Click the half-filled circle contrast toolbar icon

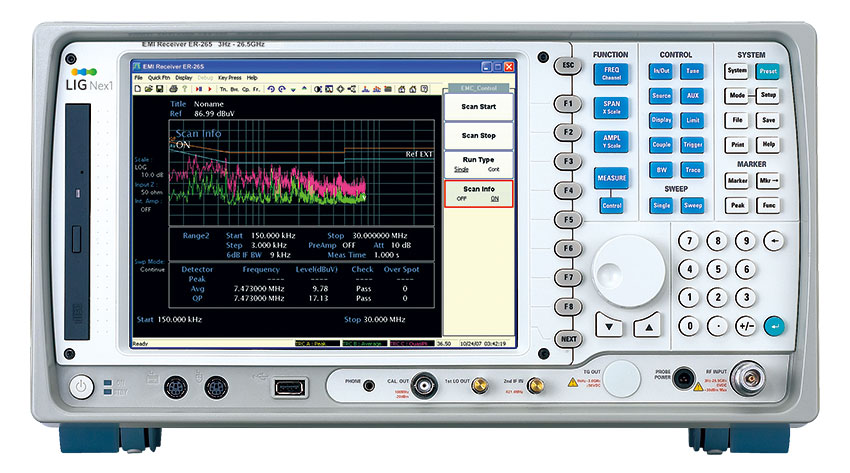click(318, 89)
